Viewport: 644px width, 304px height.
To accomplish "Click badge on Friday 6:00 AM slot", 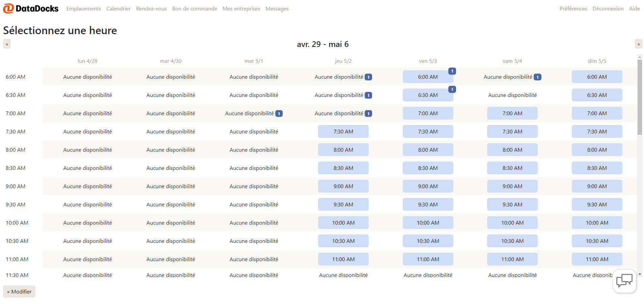I will pos(452,71).
